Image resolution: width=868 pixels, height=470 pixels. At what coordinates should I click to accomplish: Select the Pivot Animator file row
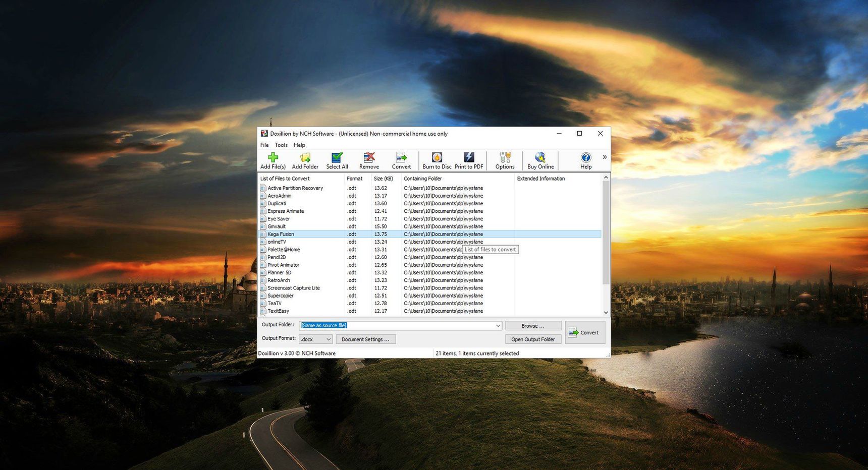(x=430, y=265)
